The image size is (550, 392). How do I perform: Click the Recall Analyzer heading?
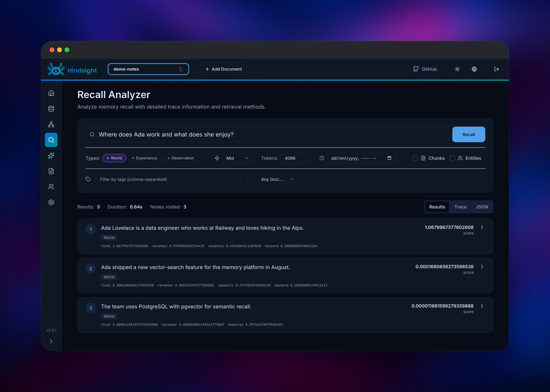coord(114,95)
